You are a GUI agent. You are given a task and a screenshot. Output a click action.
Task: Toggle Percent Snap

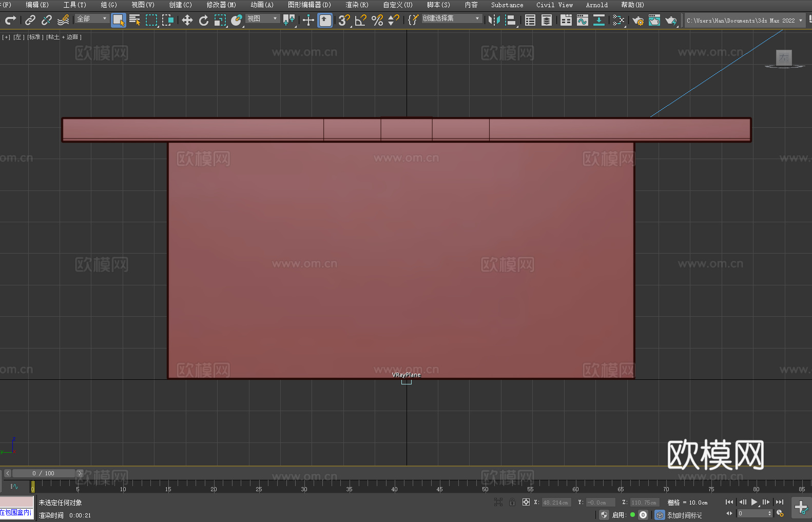click(x=377, y=20)
